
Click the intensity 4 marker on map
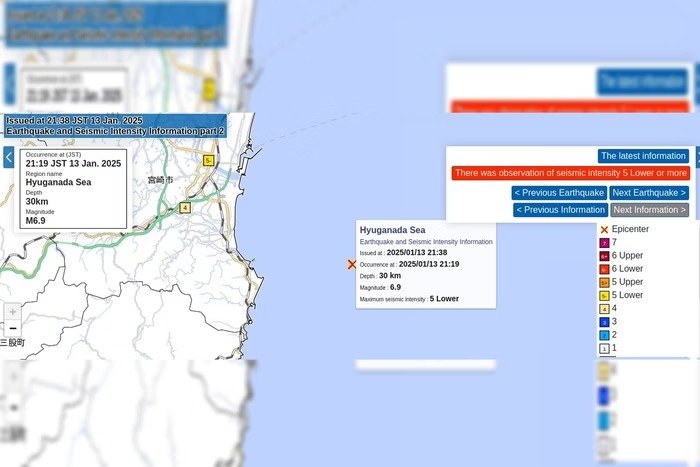tap(185, 208)
